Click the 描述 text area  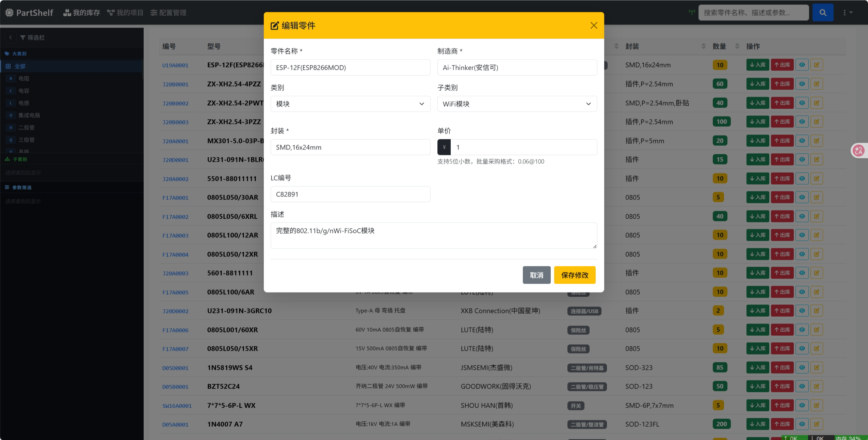pyautogui.click(x=434, y=236)
